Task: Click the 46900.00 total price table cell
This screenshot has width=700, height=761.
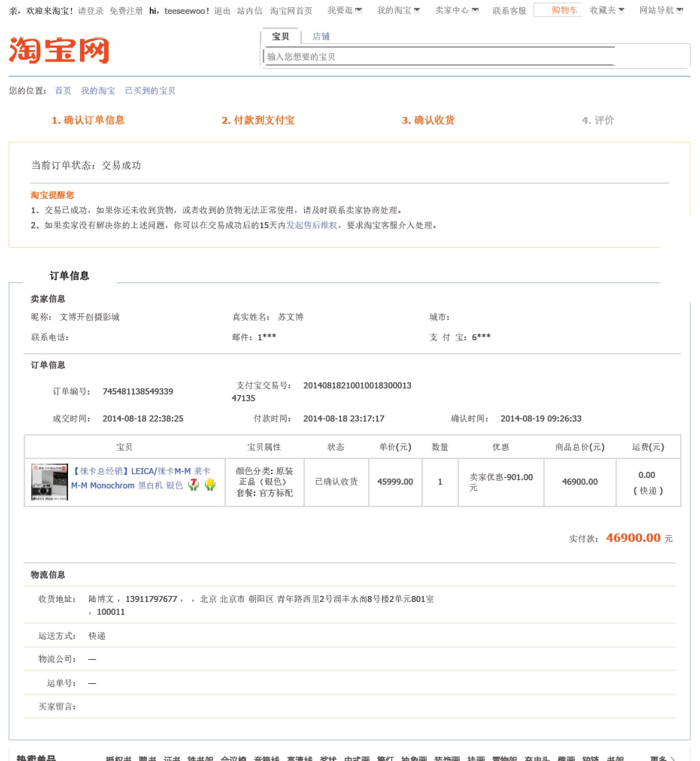Action: [580, 482]
